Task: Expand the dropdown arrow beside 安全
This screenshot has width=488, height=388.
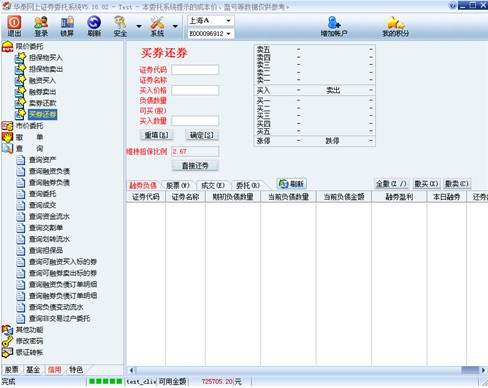Action: coord(139,26)
